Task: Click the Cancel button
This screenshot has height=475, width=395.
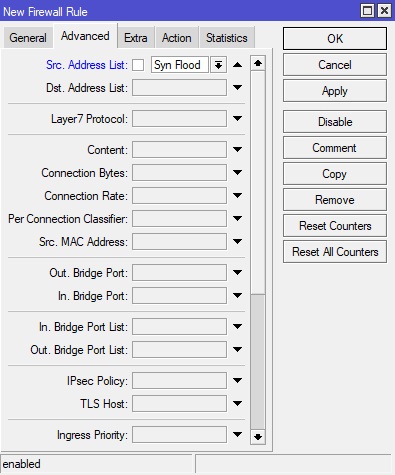Action: click(335, 65)
